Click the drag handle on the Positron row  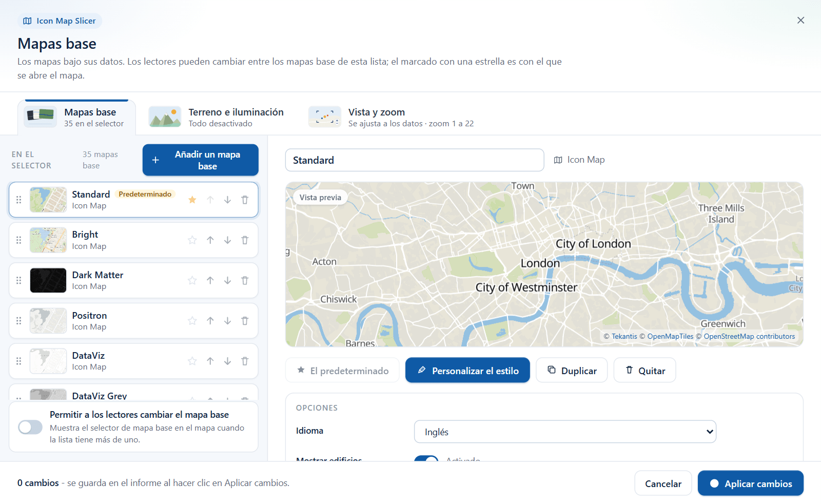pos(19,321)
